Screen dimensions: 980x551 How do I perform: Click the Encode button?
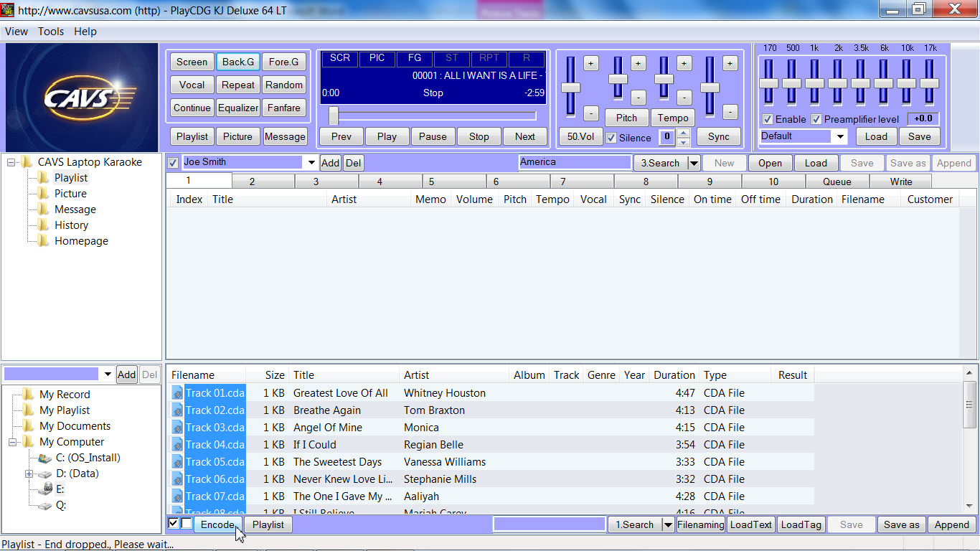[218, 524]
